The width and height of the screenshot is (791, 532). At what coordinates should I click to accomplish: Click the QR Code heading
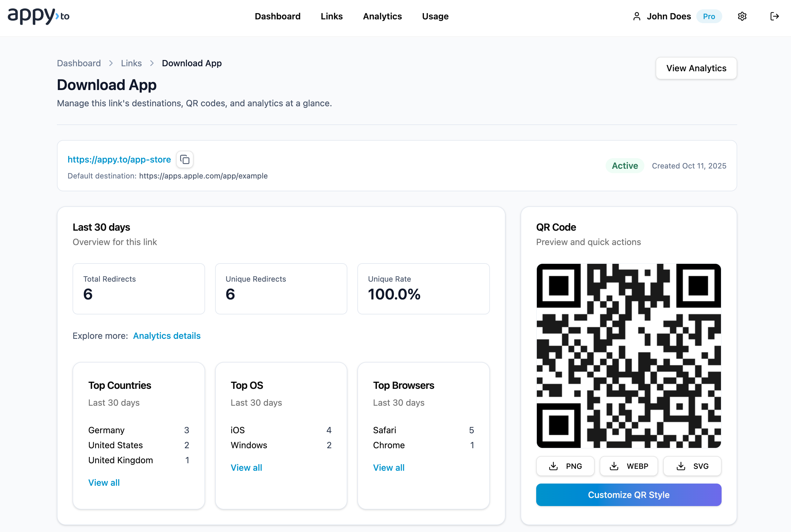click(x=556, y=227)
